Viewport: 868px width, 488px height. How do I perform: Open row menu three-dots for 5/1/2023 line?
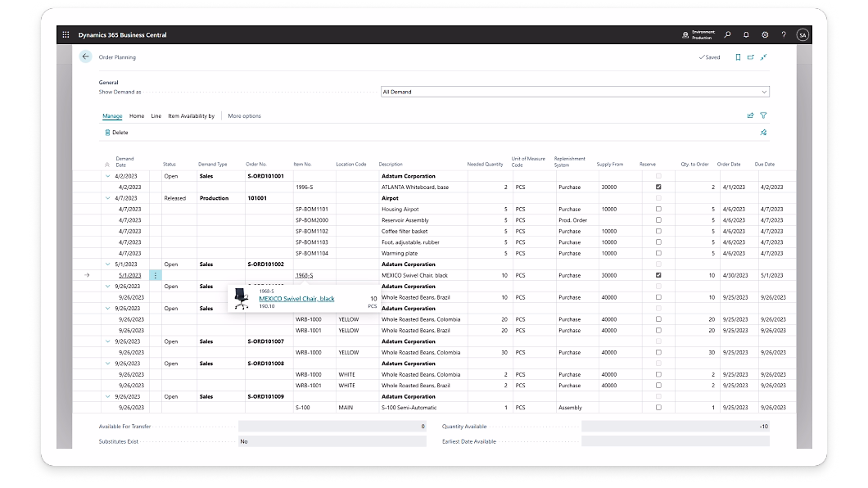156,276
